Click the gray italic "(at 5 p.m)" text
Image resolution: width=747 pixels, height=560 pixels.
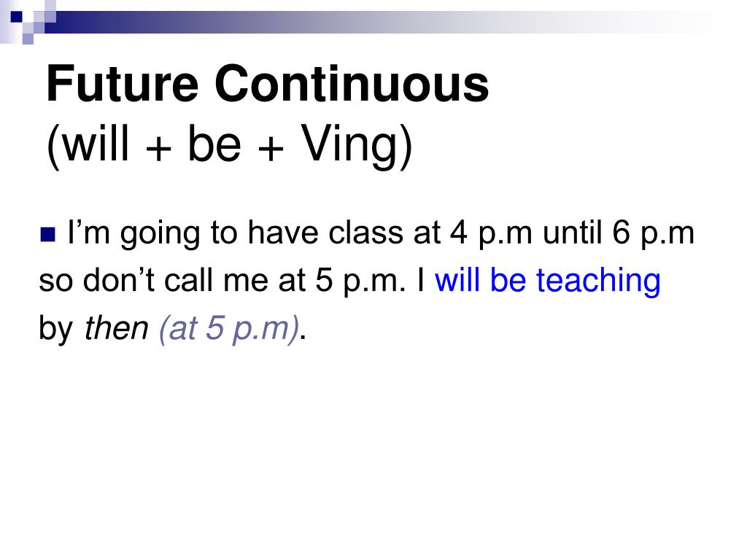coord(229,329)
